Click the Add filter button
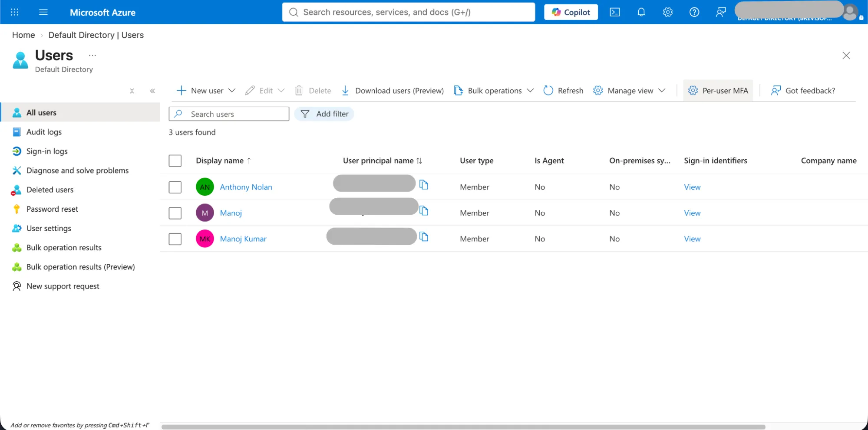The height and width of the screenshot is (430, 868). coord(324,114)
